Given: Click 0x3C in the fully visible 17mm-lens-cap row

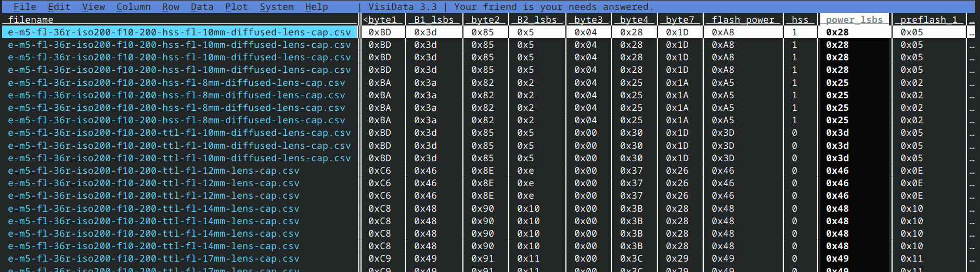Looking at the screenshot, I should pos(631,258).
